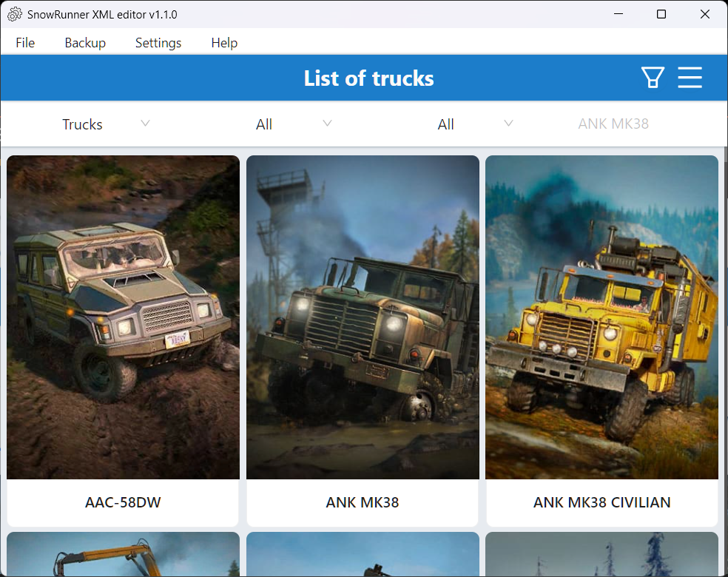Open the filter funnel icon

[653, 77]
